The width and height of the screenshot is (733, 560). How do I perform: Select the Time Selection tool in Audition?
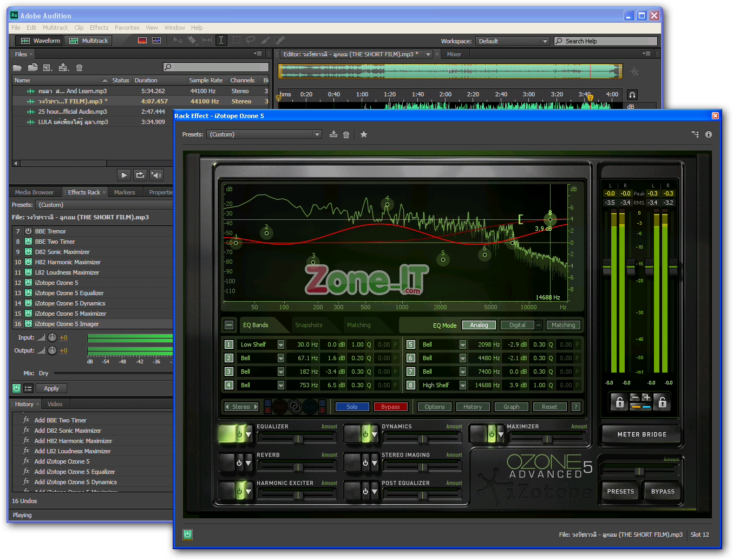pyautogui.click(x=221, y=41)
